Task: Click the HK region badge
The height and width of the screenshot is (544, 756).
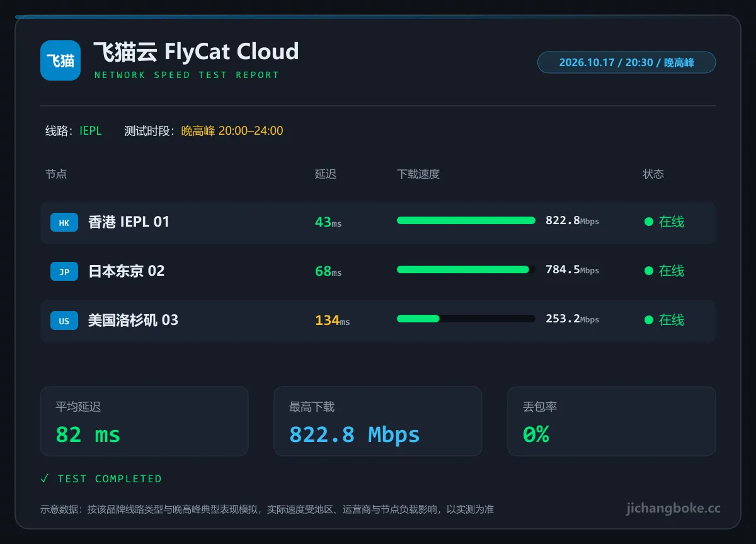Action: pos(64,222)
